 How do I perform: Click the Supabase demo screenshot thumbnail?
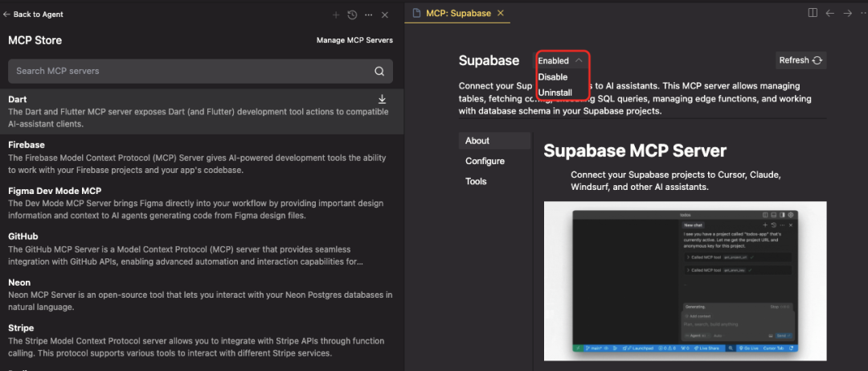[686, 281]
